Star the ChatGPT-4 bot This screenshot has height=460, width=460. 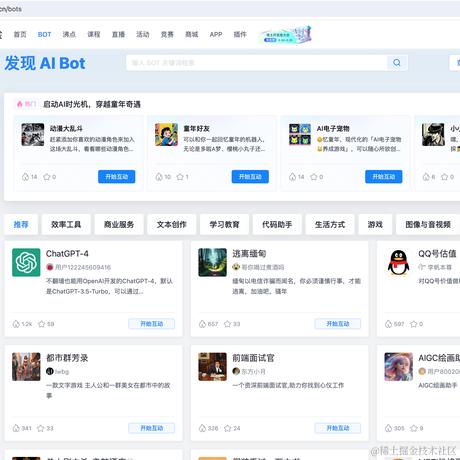tap(42, 324)
